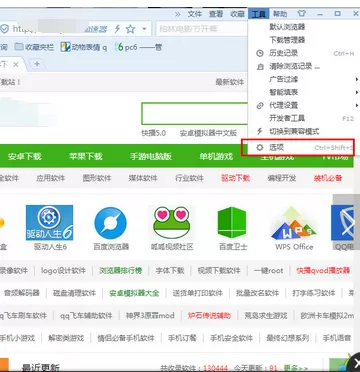Screen dimensions: 360x372
Task: Click the logo设计软件 link
Action: pos(63,270)
